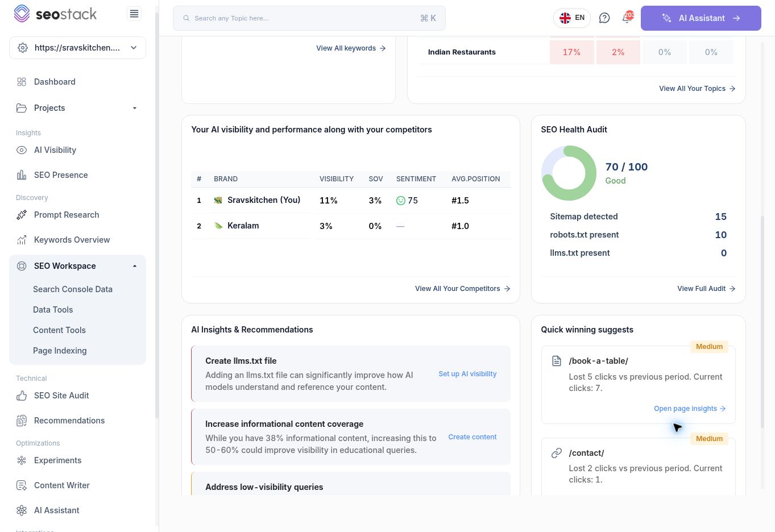The height and width of the screenshot is (532, 775).
Task: Click the site settings gear icon
Action: [23, 48]
